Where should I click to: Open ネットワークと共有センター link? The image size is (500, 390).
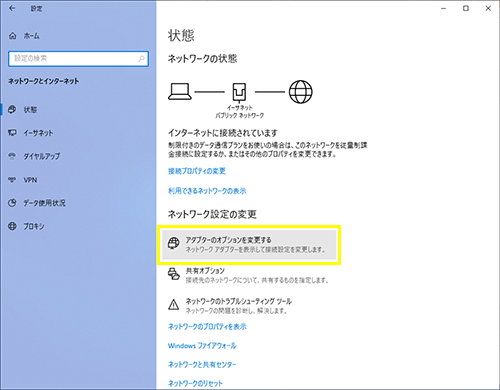click(202, 365)
